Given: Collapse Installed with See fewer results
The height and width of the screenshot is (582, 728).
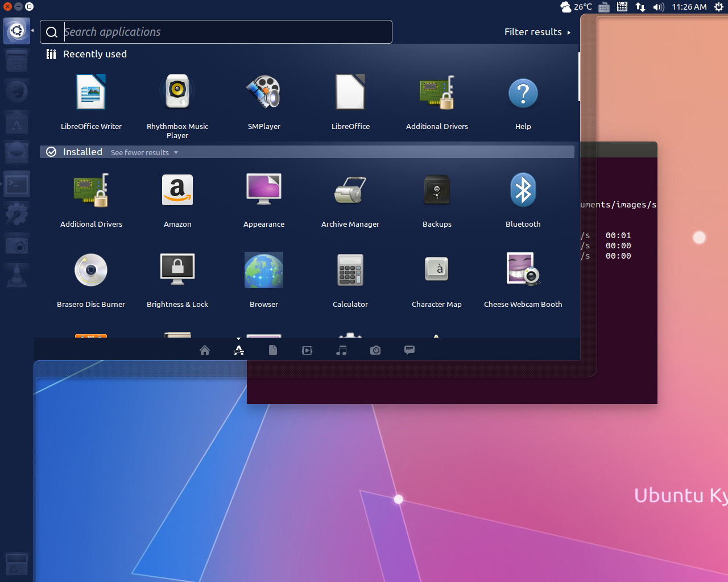Looking at the screenshot, I should click(x=144, y=152).
